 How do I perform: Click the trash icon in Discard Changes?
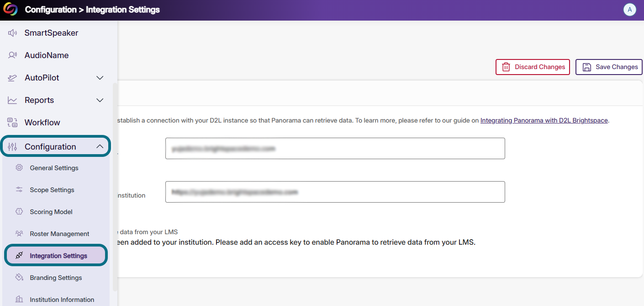tap(506, 67)
